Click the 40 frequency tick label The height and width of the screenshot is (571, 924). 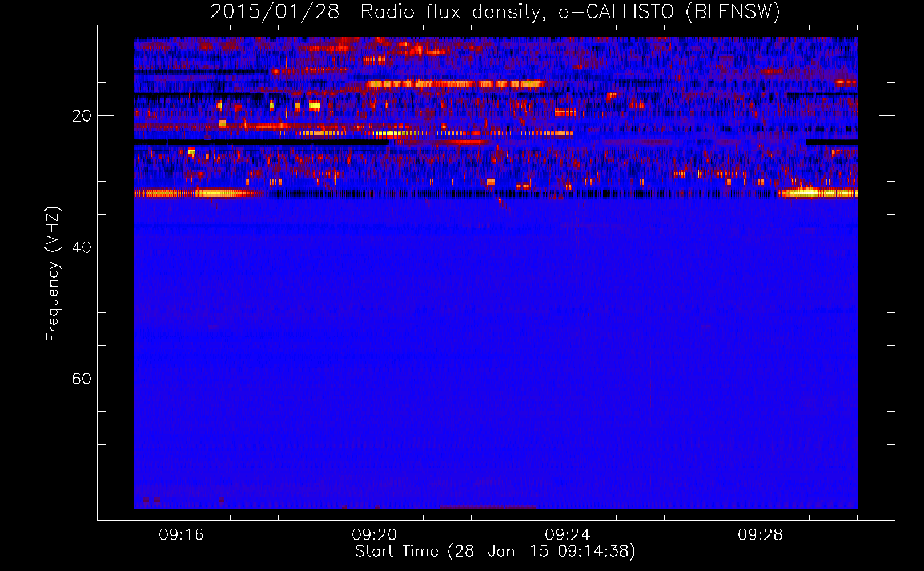[x=81, y=248]
